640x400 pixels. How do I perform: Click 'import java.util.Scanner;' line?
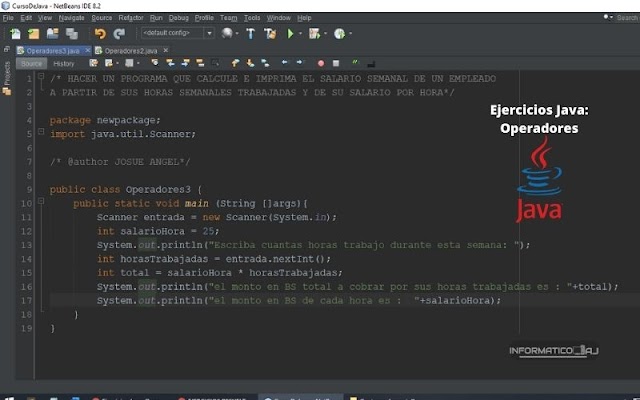coord(123,134)
